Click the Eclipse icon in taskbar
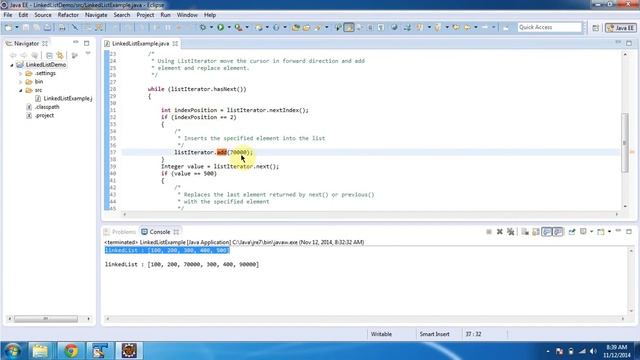The height and width of the screenshot is (360, 640). tap(129, 351)
